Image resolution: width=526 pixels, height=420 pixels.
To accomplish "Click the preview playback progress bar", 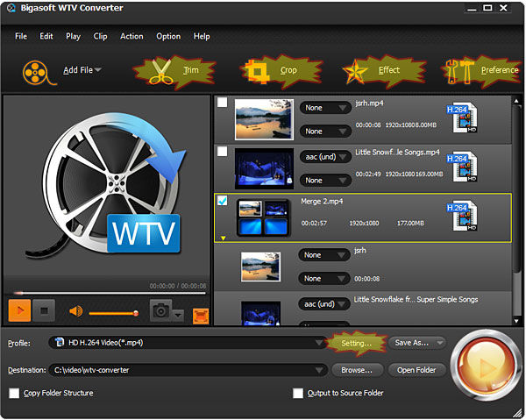I will click(x=109, y=293).
